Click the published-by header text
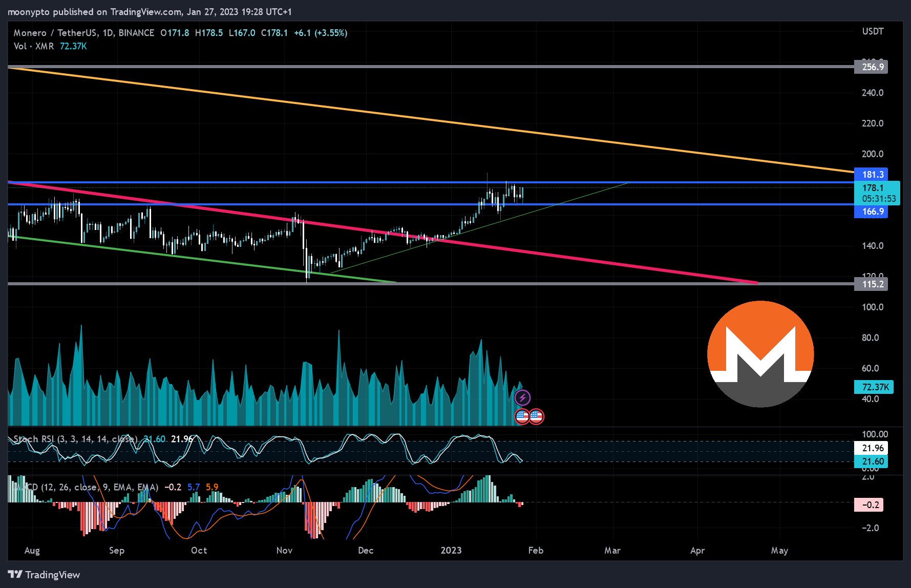Screen dimensions: 911x588 tap(149, 12)
